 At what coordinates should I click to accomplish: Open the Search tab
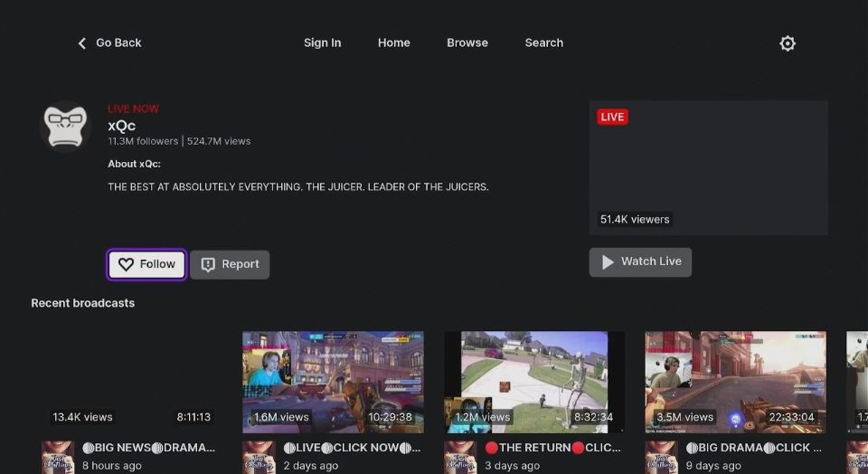pyautogui.click(x=543, y=43)
